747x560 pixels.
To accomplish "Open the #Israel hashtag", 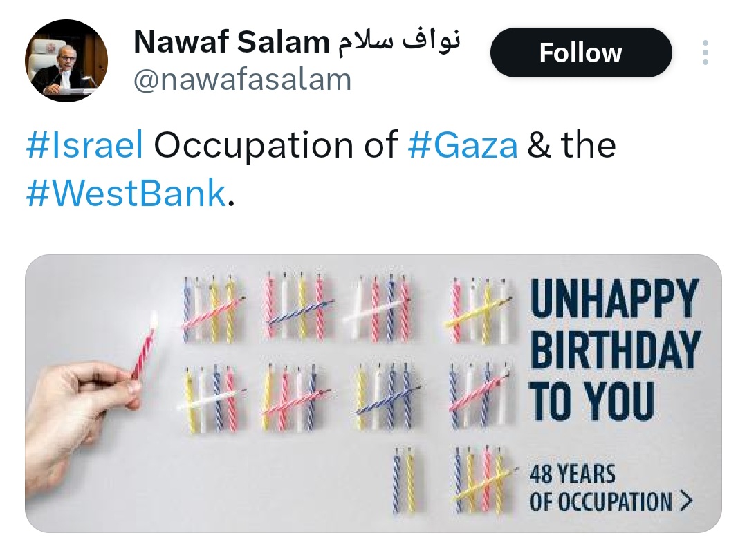I will point(84,145).
